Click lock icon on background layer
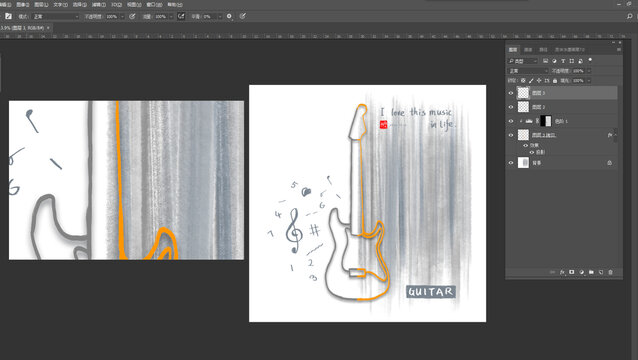Image resolution: width=638 pixels, height=360 pixels. [x=610, y=163]
